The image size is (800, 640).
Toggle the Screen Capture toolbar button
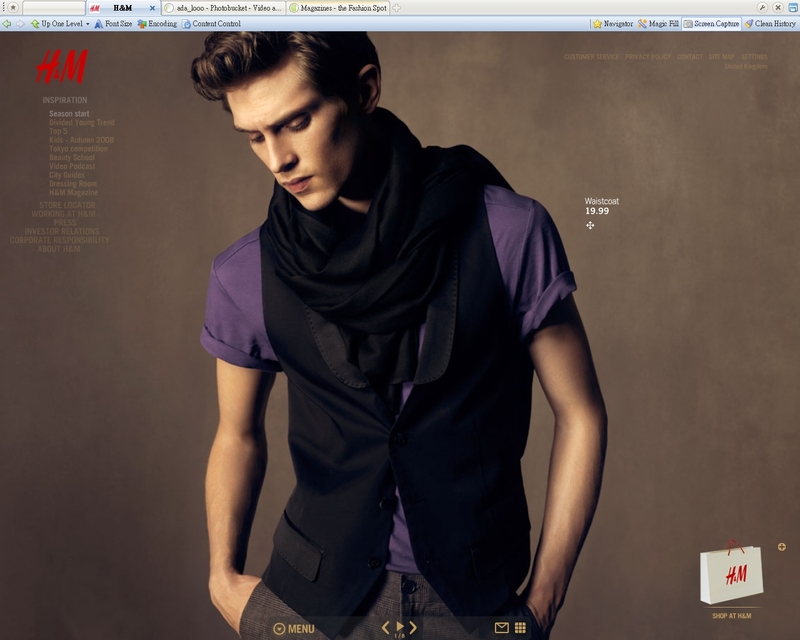(711, 23)
